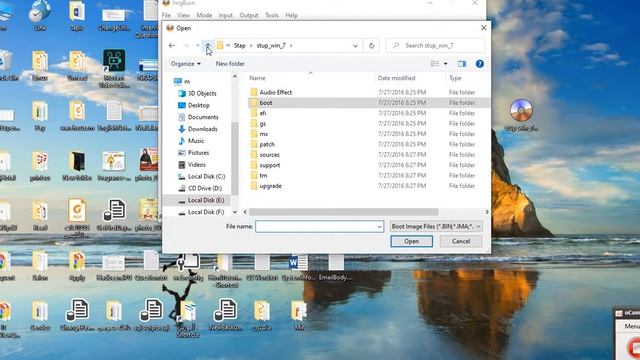
Task: Click the Open button in dialog
Action: (411, 241)
